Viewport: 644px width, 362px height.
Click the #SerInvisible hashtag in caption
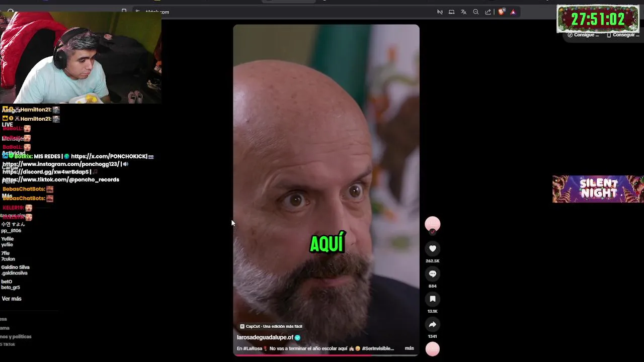click(378, 348)
